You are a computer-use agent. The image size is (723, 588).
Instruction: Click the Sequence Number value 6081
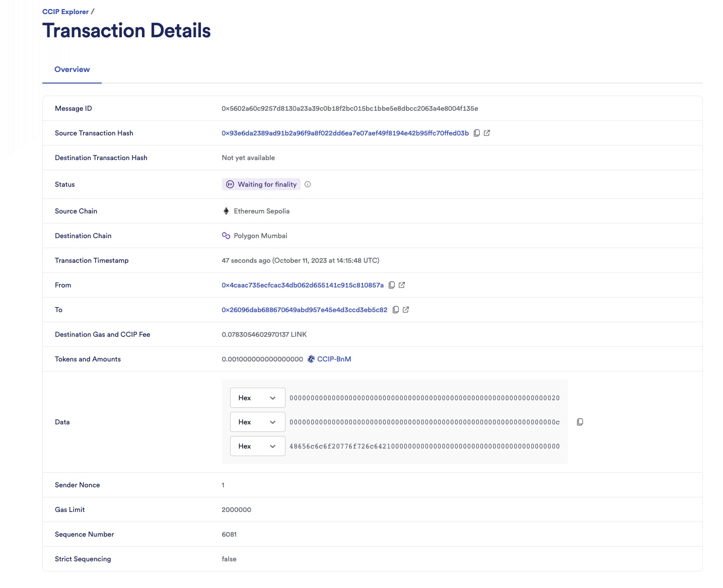[x=229, y=535]
